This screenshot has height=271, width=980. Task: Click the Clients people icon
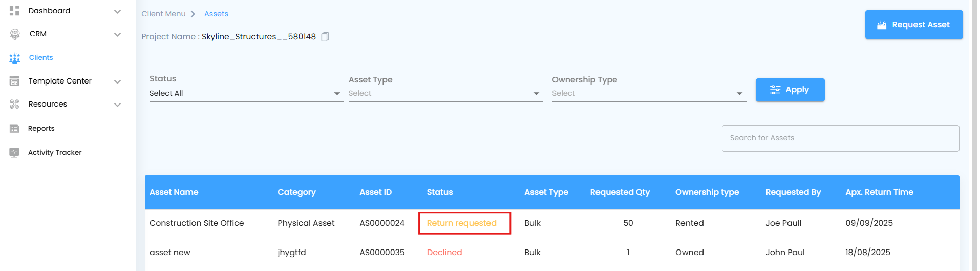(15, 58)
